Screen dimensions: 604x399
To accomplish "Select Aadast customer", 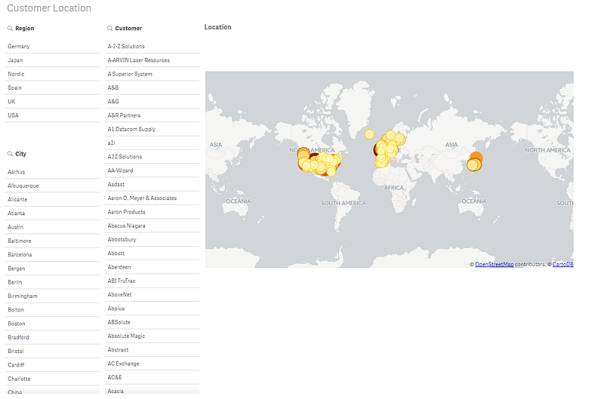I will click(x=152, y=184).
